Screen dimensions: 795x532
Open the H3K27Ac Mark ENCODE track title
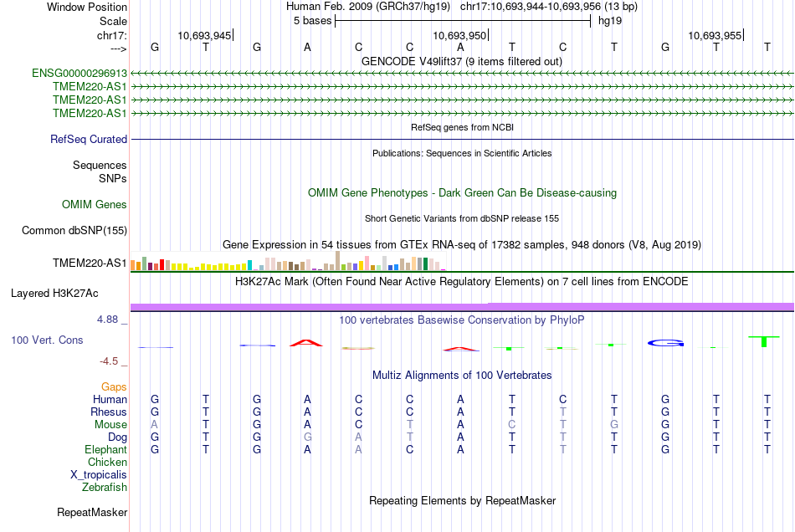click(x=461, y=281)
